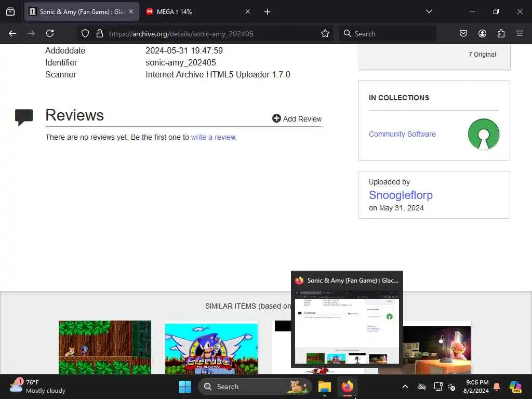Switch to MEGA upload tab
This screenshot has height=399, width=532.
(x=197, y=11)
